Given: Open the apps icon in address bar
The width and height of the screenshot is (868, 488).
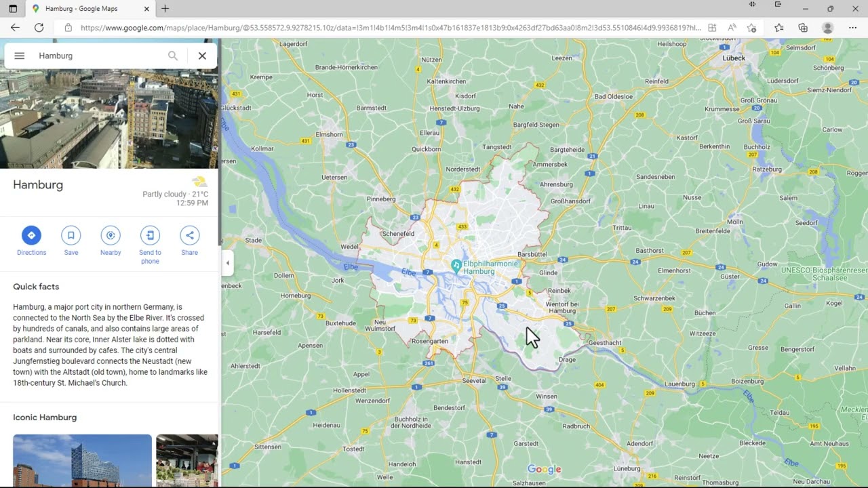Looking at the screenshot, I should (712, 28).
